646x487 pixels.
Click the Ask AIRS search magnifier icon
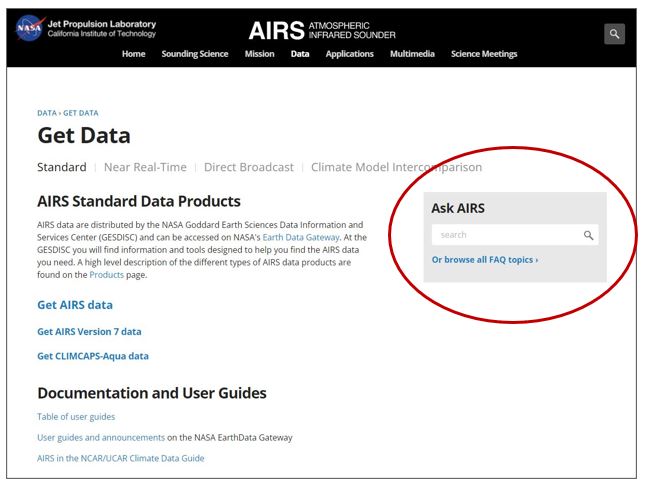588,235
